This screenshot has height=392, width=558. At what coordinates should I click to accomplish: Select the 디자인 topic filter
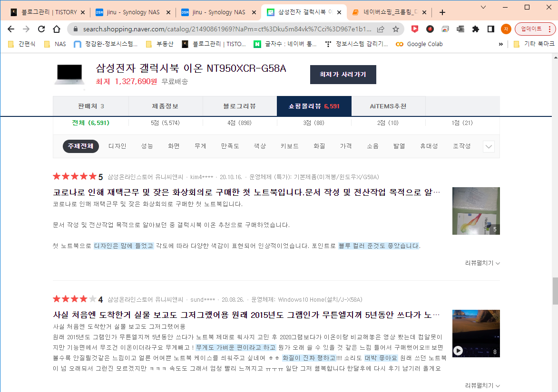click(x=117, y=146)
